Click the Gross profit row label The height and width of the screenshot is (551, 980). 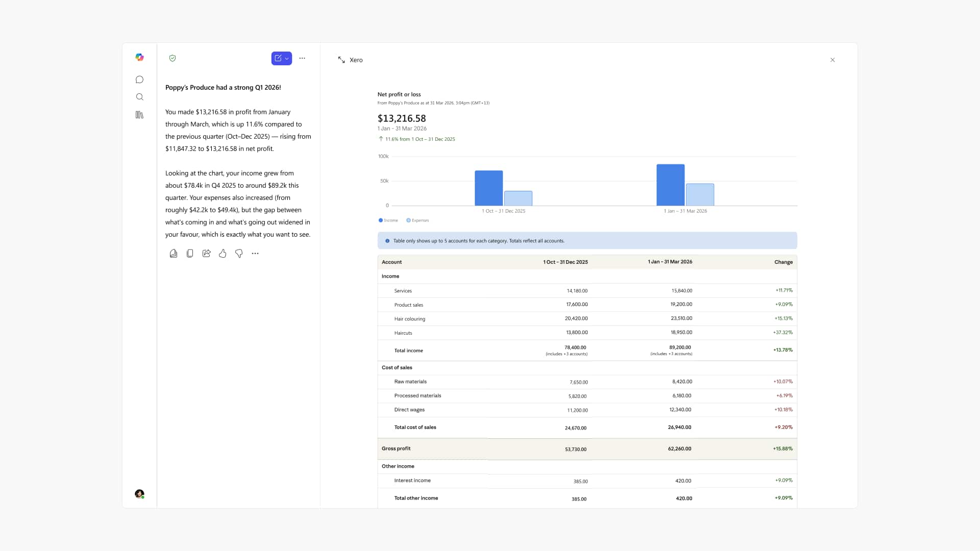coord(396,448)
